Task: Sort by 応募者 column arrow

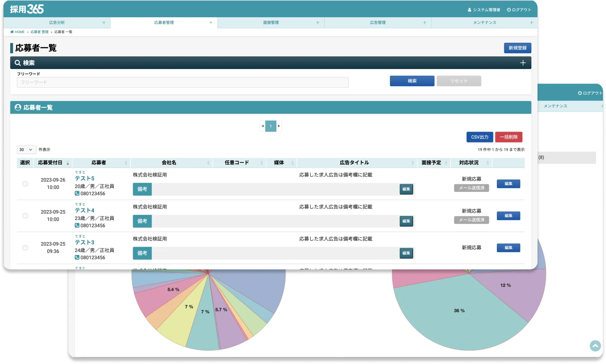Action: (x=126, y=163)
